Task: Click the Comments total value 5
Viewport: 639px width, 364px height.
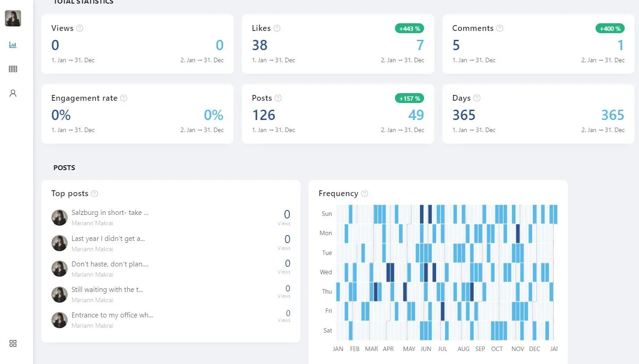Action: pos(456,45)
